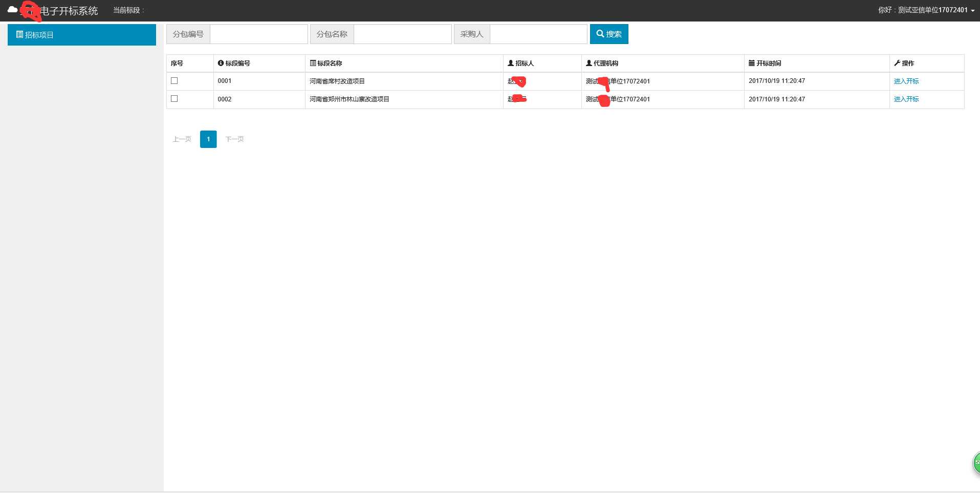980x493 pixels.
Task: Open the 招标项目 sidebar menu item
Action: coord(82,35)
